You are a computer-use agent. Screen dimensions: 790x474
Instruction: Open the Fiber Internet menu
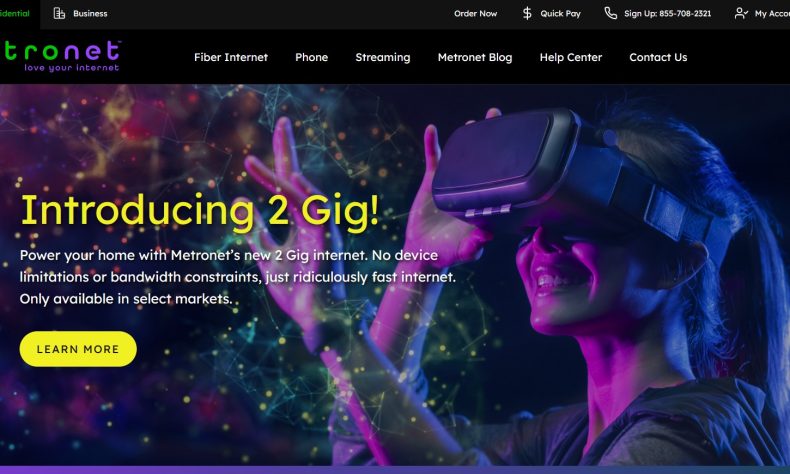point(231,57)
